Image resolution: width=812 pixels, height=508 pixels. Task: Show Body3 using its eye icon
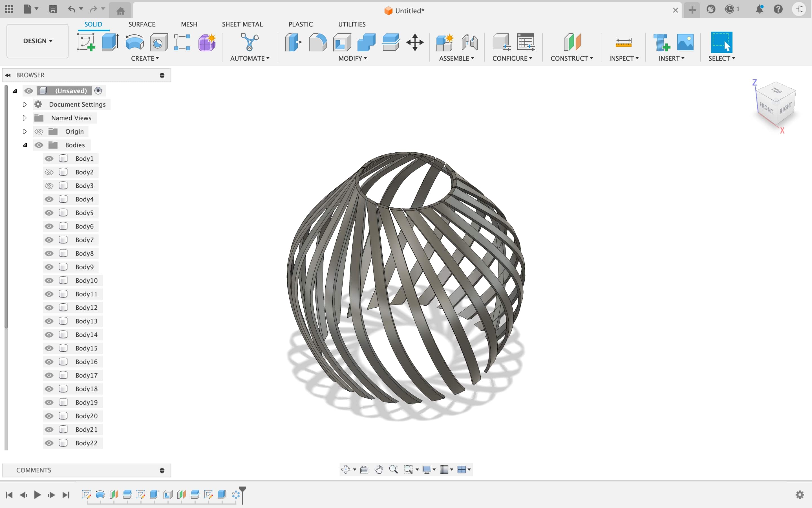49,186
